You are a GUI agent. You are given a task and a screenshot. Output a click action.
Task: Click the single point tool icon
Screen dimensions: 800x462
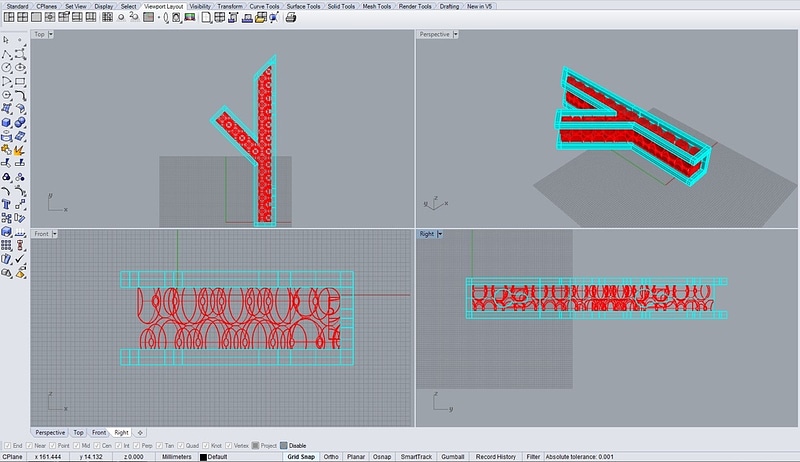pyautogui.click(x=20, y=40)
